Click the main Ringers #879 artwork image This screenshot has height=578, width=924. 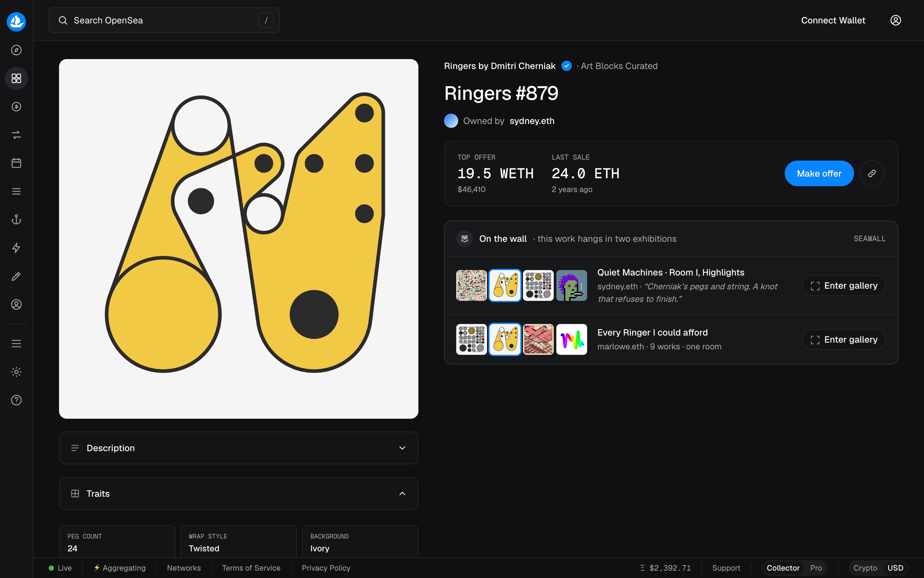tap(239, 239)
